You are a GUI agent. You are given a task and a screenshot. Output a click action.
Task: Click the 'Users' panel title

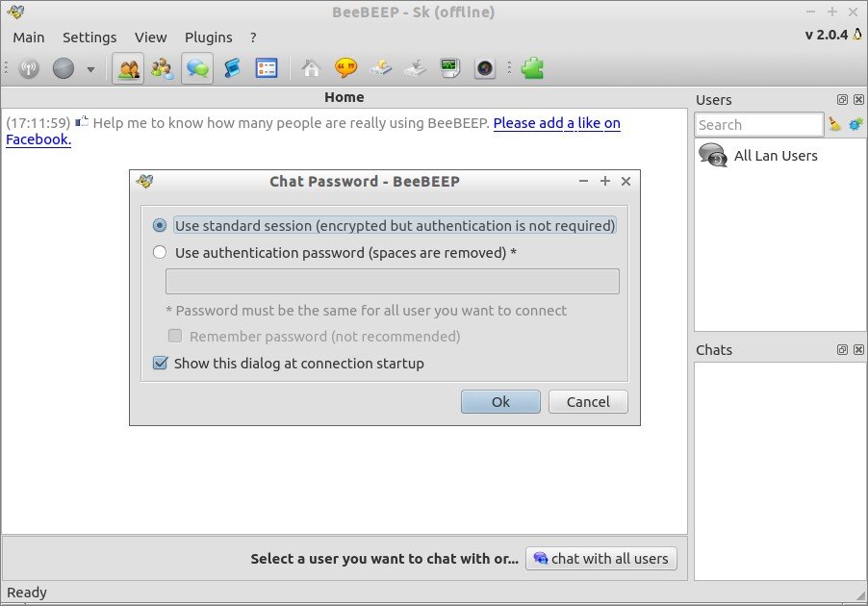click(714, 100)
